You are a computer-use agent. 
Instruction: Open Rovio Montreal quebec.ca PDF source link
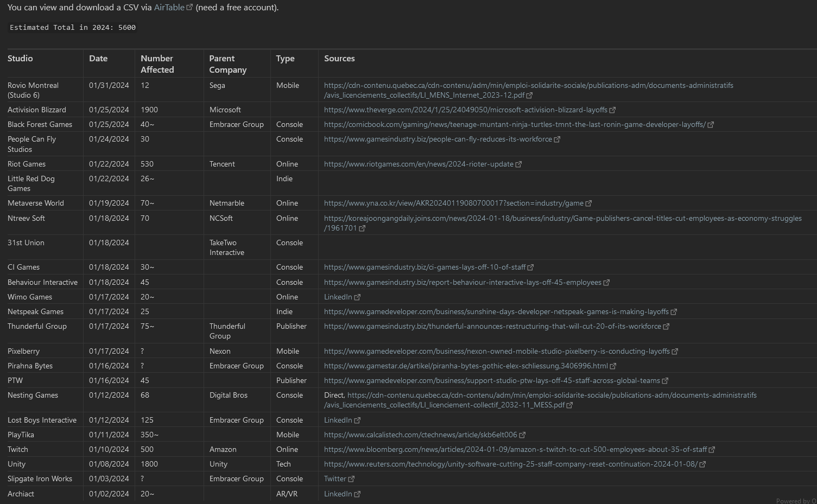[x=528, y=90]
